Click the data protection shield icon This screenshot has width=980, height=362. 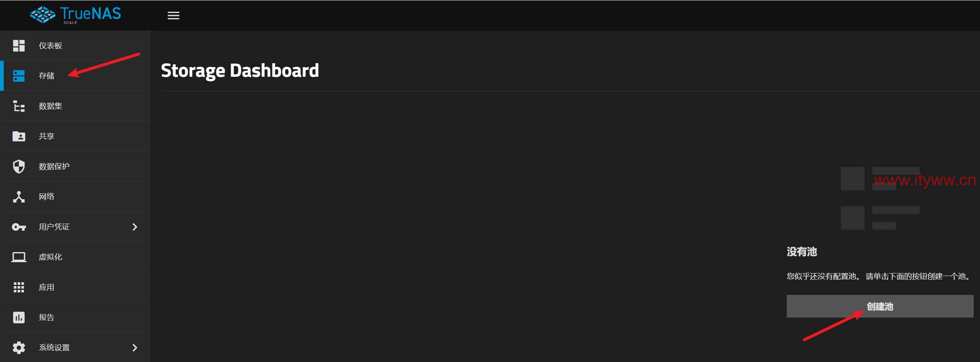tap(19, 167)
